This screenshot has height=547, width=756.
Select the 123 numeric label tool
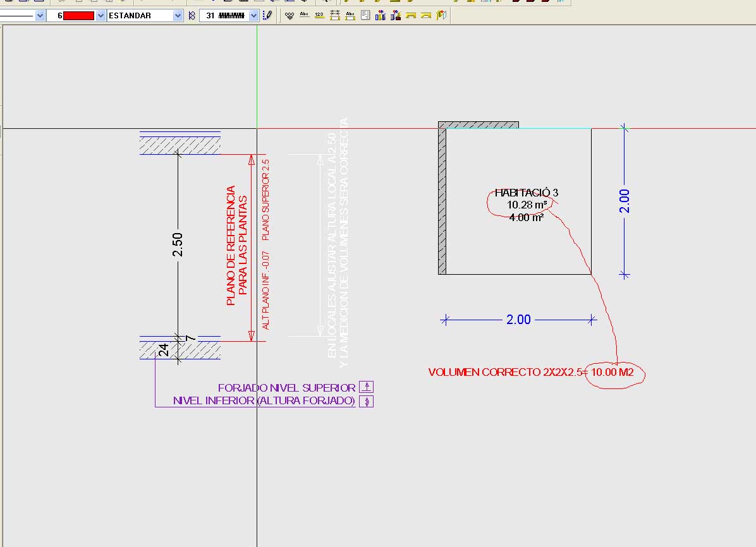319,15
